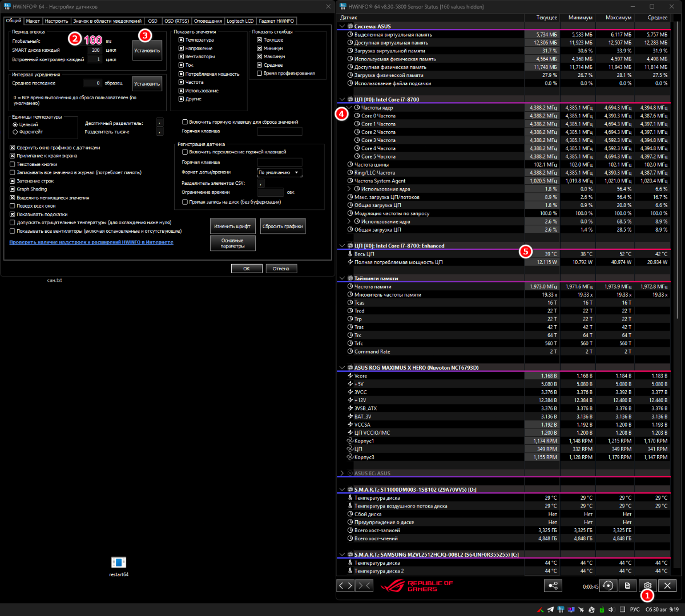The height and width of the screenshot is (616, 685).
Task: Confirm settings with the OK button
Action: click(x=247, y=269)
